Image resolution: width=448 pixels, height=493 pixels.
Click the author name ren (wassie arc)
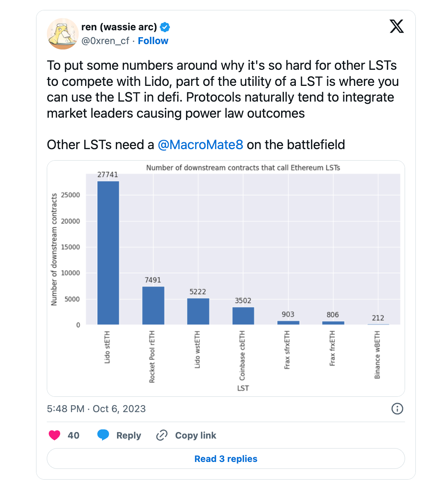click(x=119, y=27)
